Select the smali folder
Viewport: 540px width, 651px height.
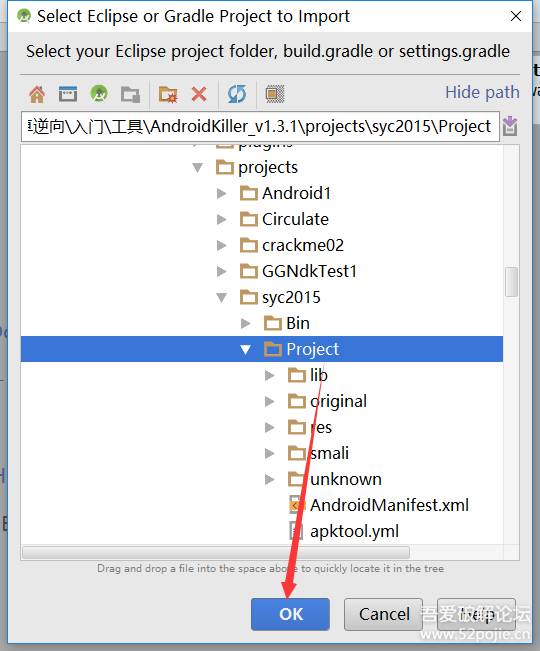[318, 453]
